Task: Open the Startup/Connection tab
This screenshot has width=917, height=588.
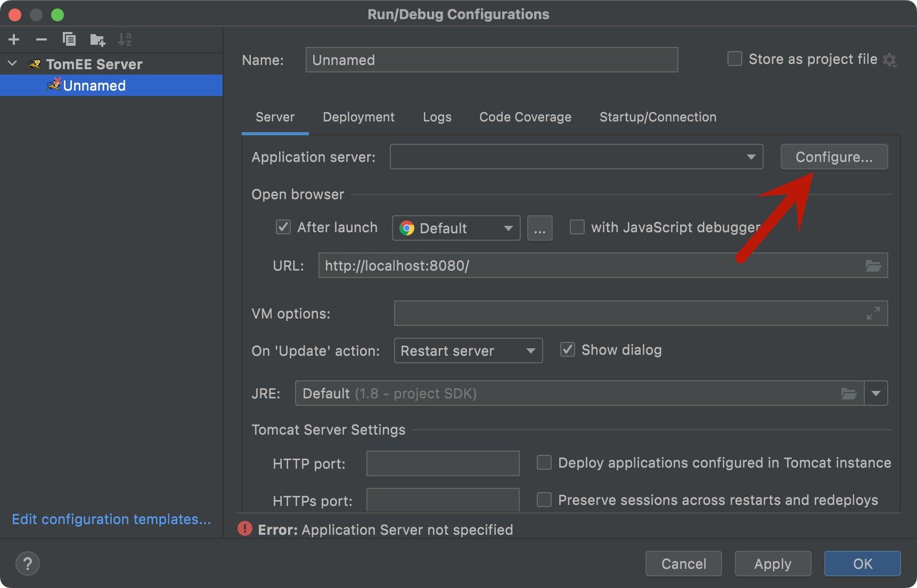Action: pos(658,117)
